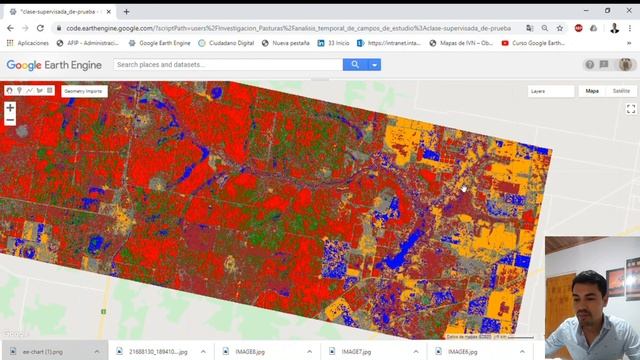640x360 pixels.
Task: Toggle fullscreen map view
Action: point(631,109)
